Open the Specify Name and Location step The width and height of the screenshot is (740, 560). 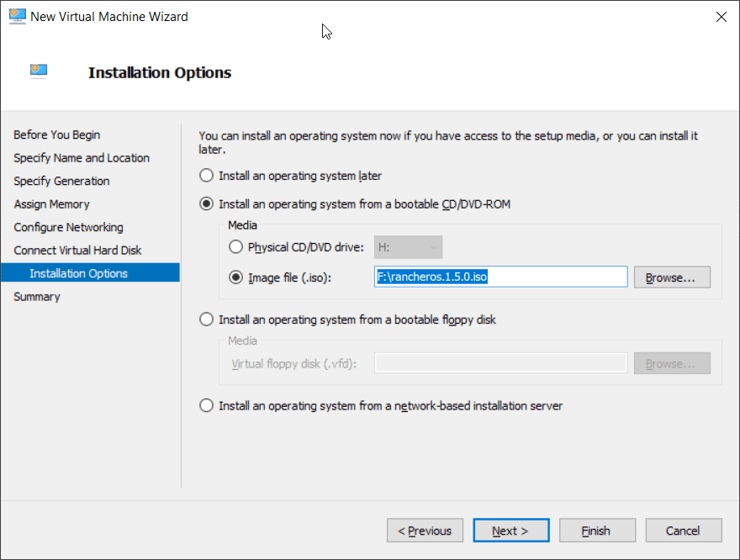pyautogui.click(x=82, y=158)
